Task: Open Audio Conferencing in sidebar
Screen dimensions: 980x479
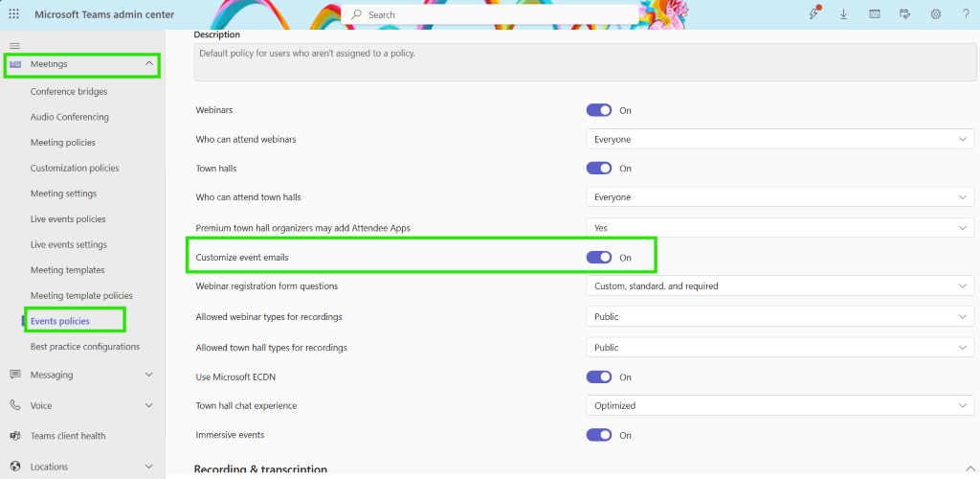Action: click(69, 117)
